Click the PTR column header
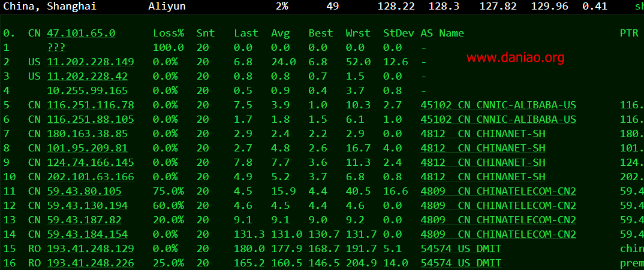 tap(629, 34)
